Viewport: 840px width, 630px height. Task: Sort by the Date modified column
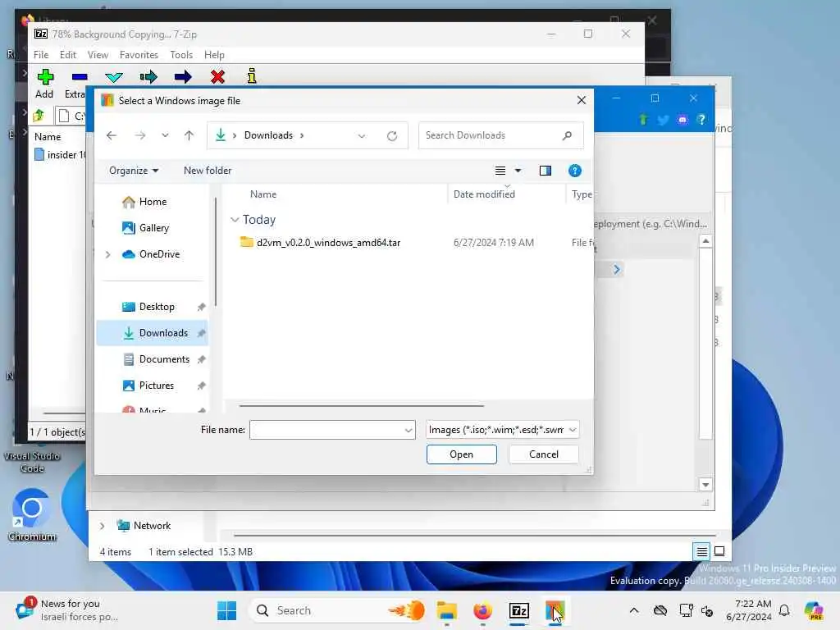point(484,194)
